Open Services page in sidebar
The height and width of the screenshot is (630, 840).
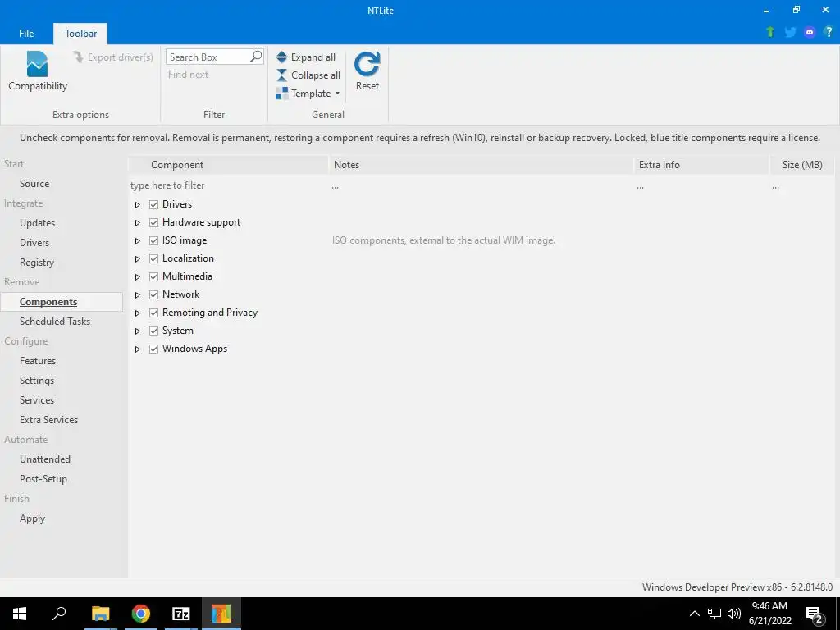(36, 400)
